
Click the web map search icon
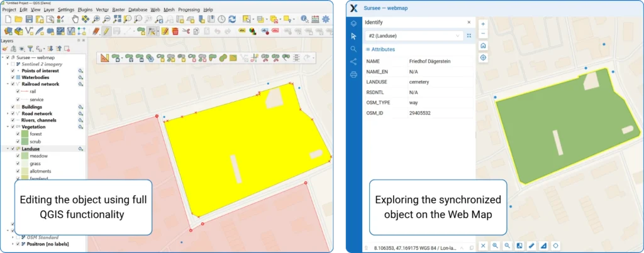click(x=353, y=49)
